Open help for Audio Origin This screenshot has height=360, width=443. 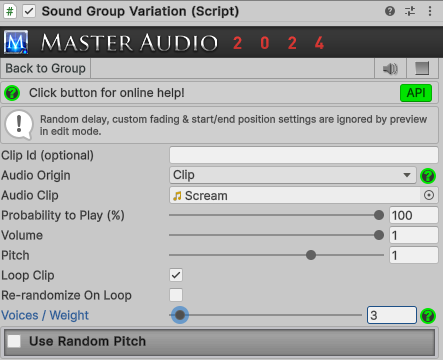[x=428, y=175]
